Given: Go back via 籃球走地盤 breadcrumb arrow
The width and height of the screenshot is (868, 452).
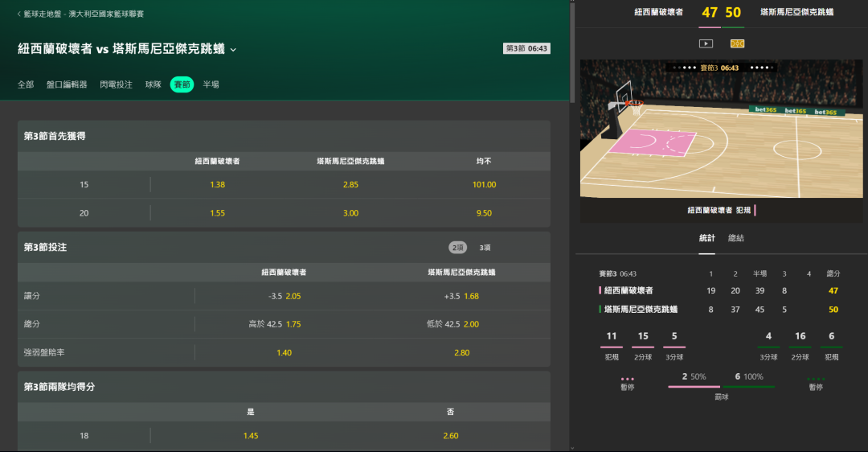Looking at the screenshot, I should coord(19,14).
